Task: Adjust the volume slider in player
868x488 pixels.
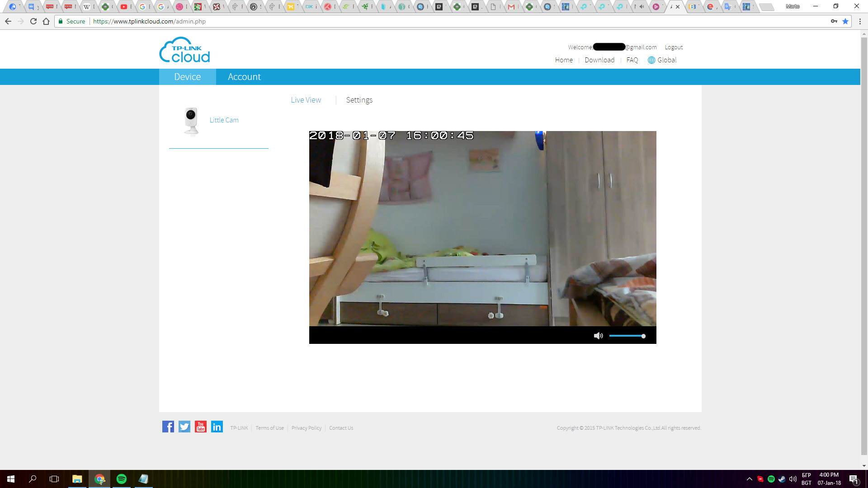Action: pos(627,336)
